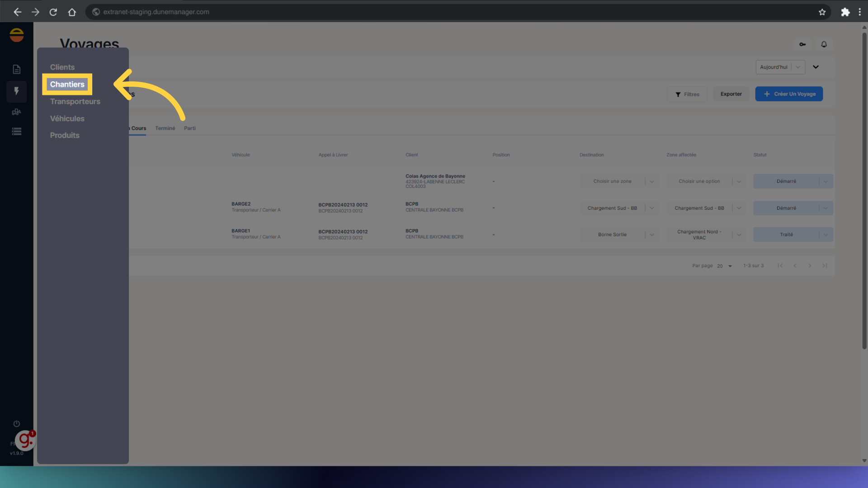Open the notification bell icon

click(x=824, y=44)
